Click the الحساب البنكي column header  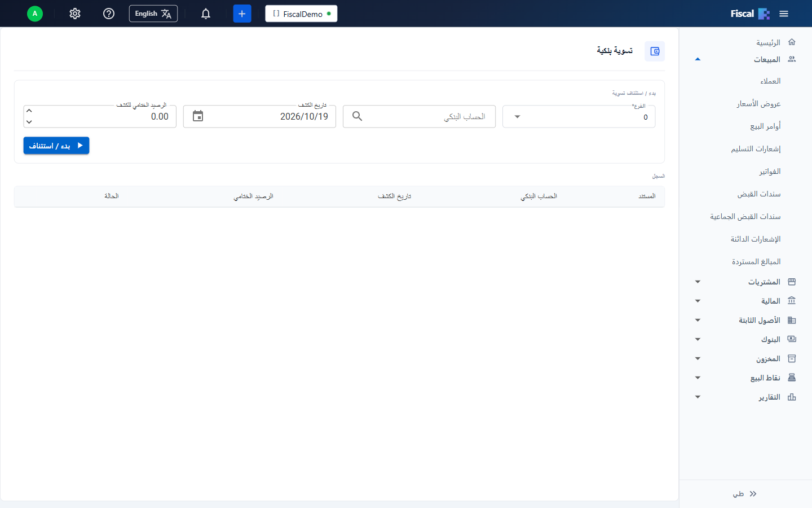coord(539,196)
